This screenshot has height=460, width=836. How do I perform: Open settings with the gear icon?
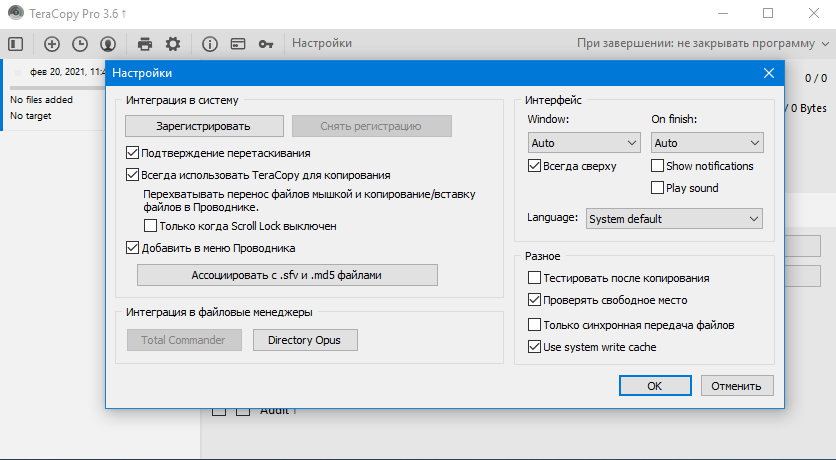(173, 44)
